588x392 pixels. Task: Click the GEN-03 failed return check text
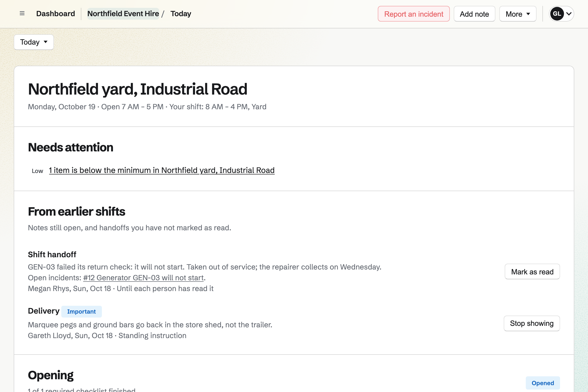coord(205,267)
